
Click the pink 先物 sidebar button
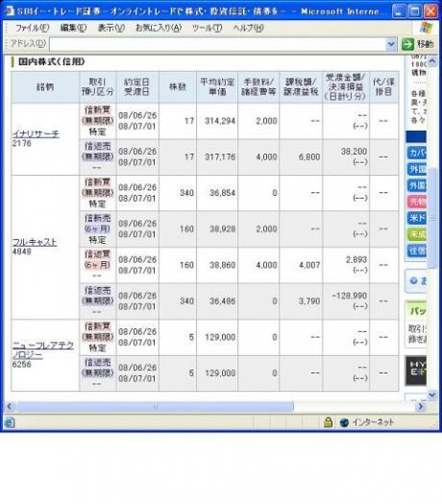point(417,202)
